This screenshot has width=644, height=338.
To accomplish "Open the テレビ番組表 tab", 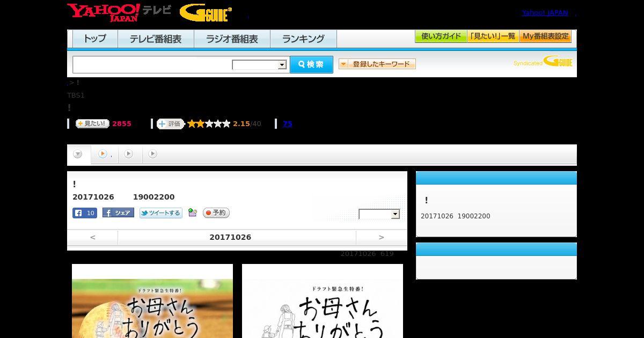I will (156, 39).
